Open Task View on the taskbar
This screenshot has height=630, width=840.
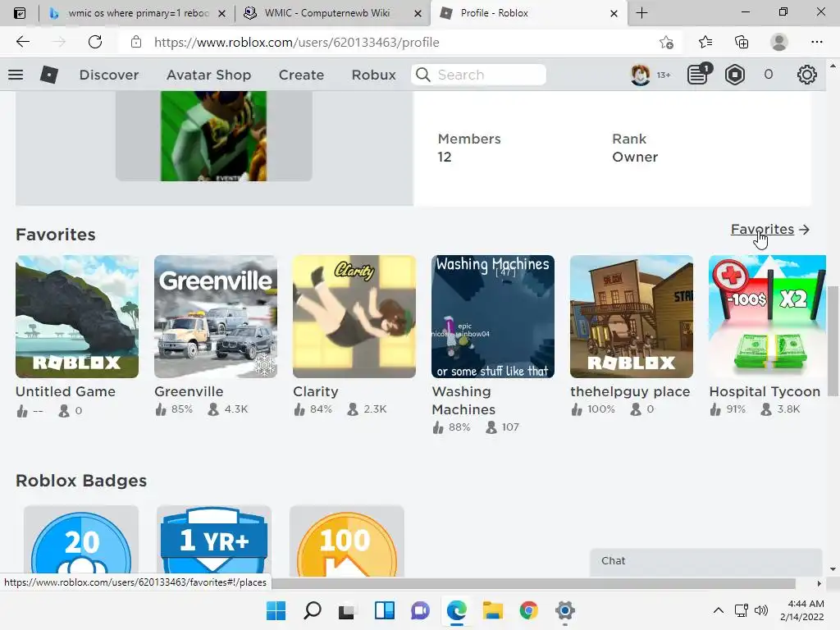pos(347,610)
